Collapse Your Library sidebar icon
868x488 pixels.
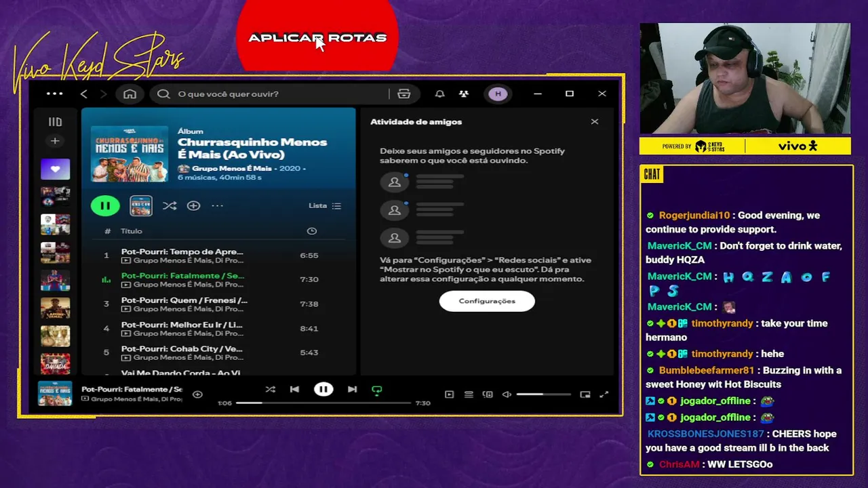pyautogui.click(x=55, y=122)
